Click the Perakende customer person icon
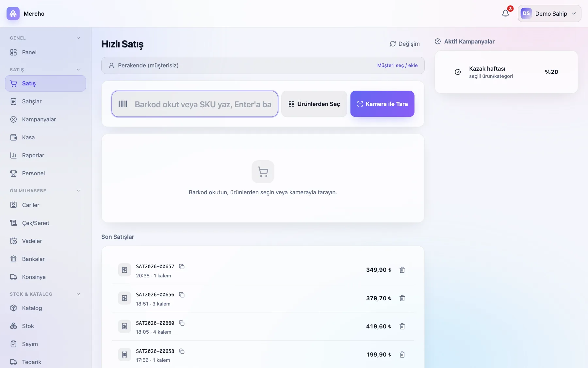Viewport: 588px width, 368px height. (111, 65)
